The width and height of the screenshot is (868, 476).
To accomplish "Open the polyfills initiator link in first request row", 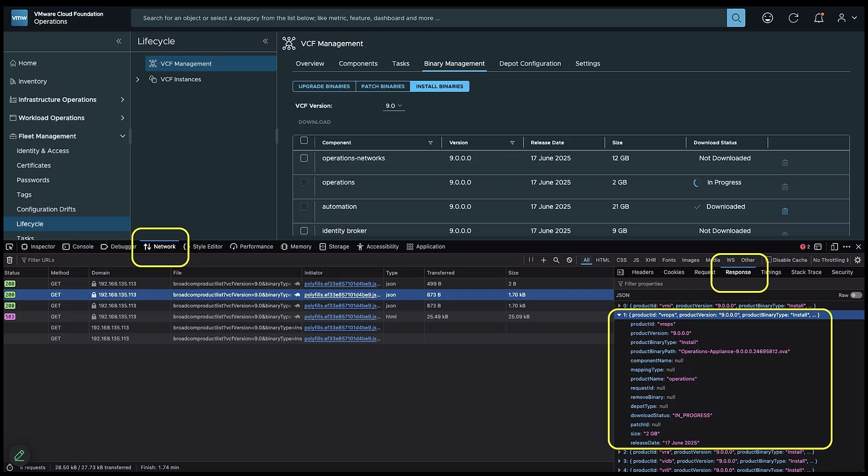I will [x=341, y=284].
